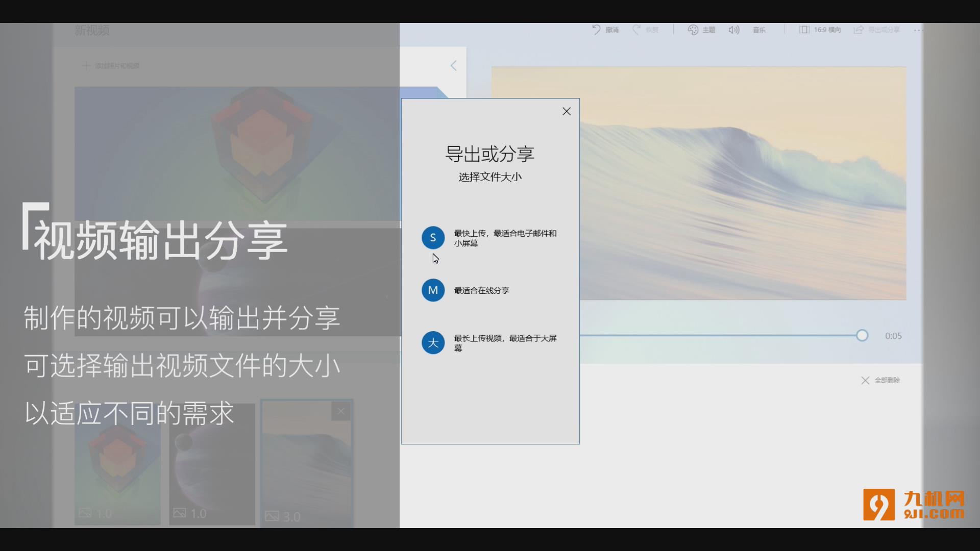Image resolution: width=980 pixels, height=551 pixels.
Task: Click the 音乐 music label
Action: point(759,30)
